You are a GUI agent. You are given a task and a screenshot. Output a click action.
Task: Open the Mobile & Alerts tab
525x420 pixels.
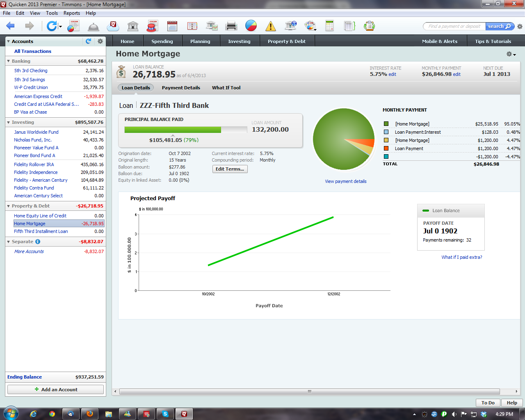tap(440, 41)
